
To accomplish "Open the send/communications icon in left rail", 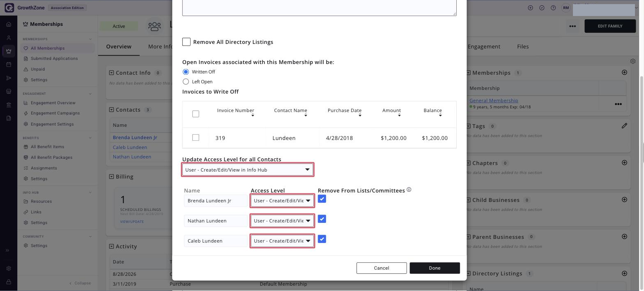I will 9,78.
